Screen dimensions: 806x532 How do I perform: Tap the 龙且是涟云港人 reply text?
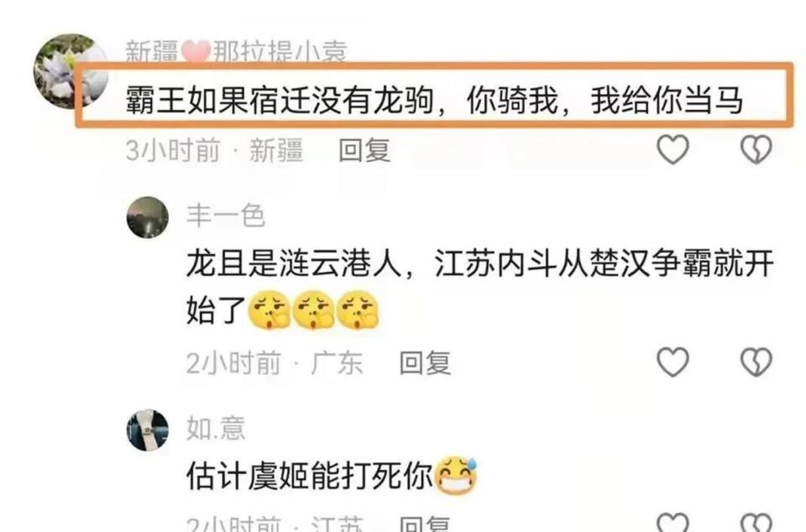point(480,286)
